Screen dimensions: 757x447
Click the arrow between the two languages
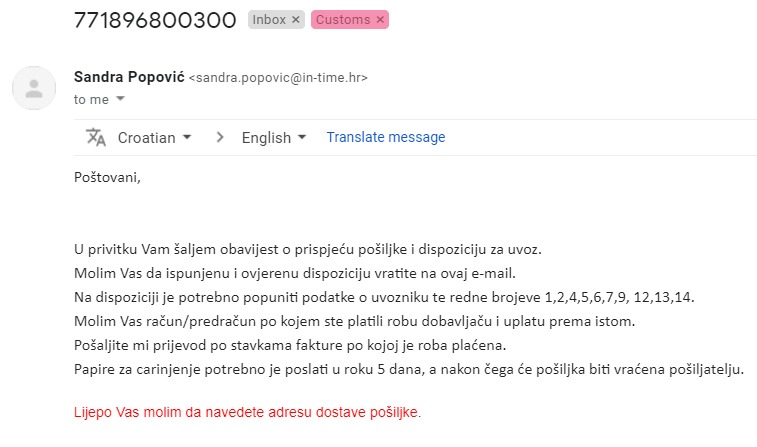click(x=220, y=137)
